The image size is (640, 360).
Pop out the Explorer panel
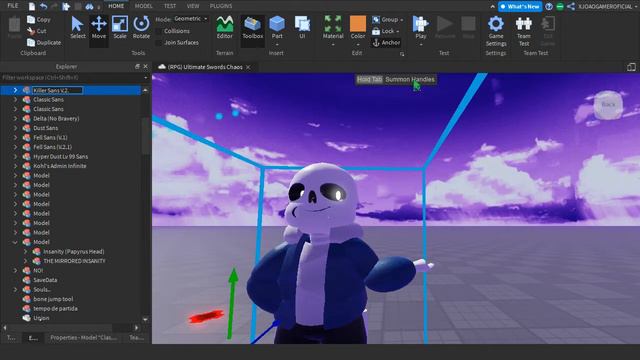pos(137,67)
